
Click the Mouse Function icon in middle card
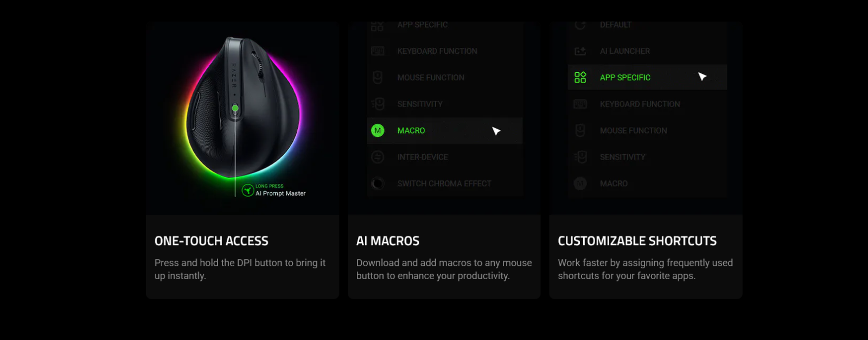point(378,77)
